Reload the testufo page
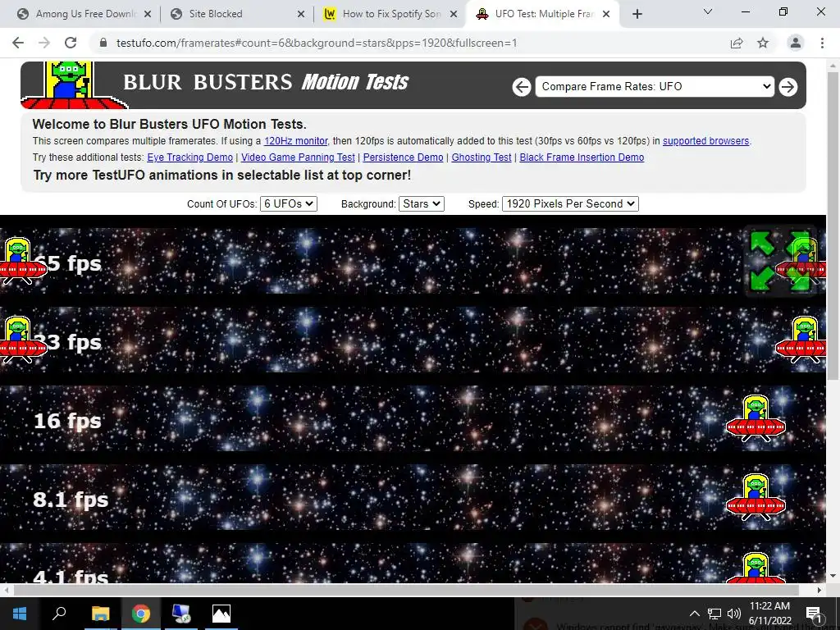This screenshot has height=630, width=840. pyautogui.click(x=71, y=43)
